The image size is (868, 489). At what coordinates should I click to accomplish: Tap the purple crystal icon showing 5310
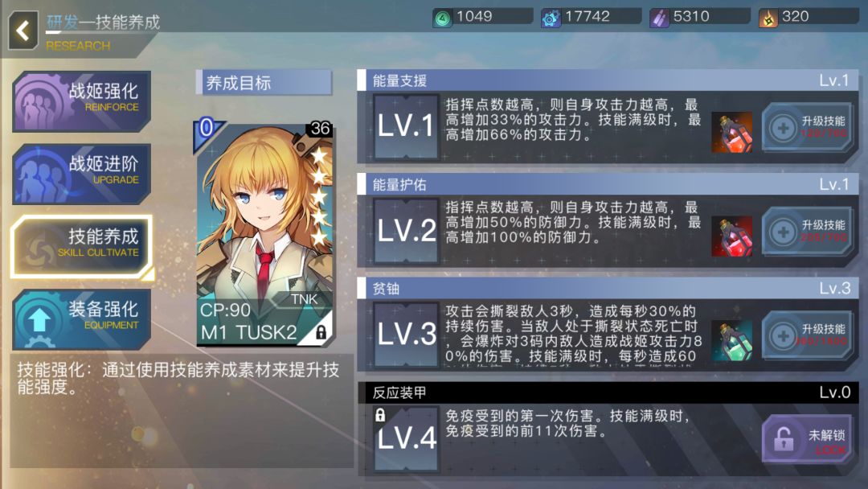pos(659,18)
